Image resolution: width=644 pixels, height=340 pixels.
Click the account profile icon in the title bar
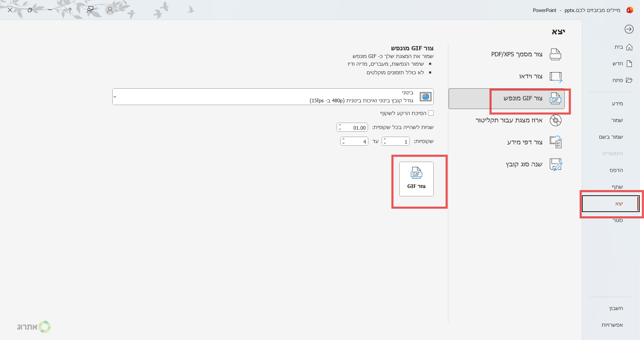coord(110,10)
